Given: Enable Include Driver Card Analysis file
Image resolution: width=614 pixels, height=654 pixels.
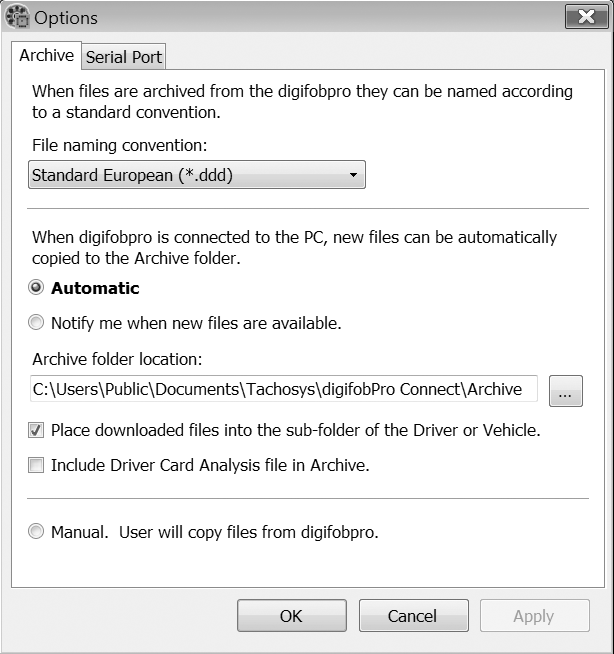Looking at the screenshot, I should point(36,465).
